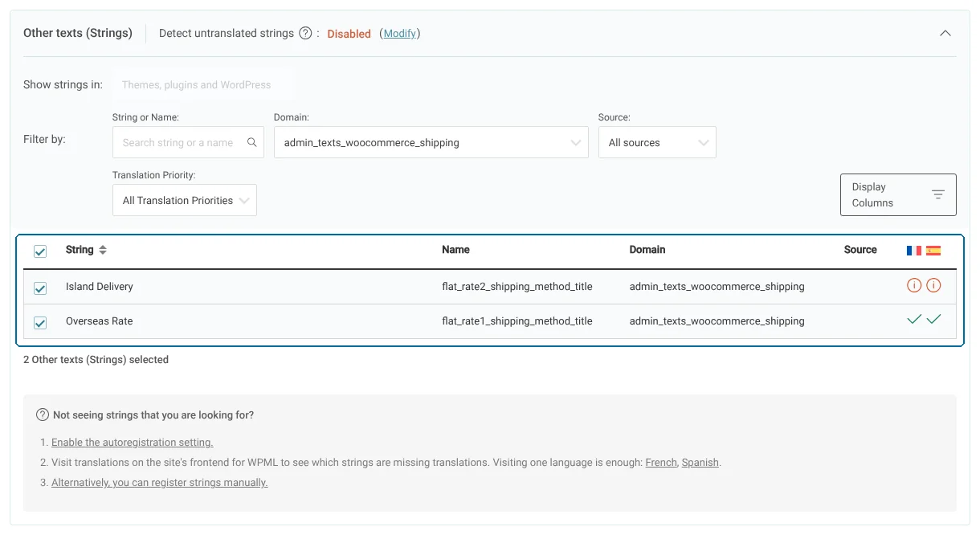Collapse the Other texts (Strings) section chevron
This screenshot has width=980, height=535.
tap(945, 33)
